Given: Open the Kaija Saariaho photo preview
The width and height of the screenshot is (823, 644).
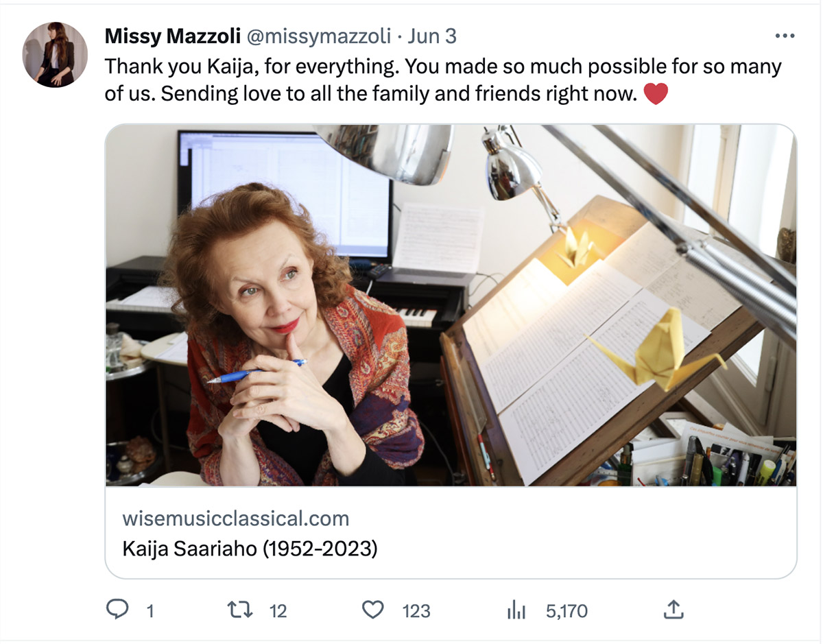Looking at the screenshot, I should coord(451,305).
